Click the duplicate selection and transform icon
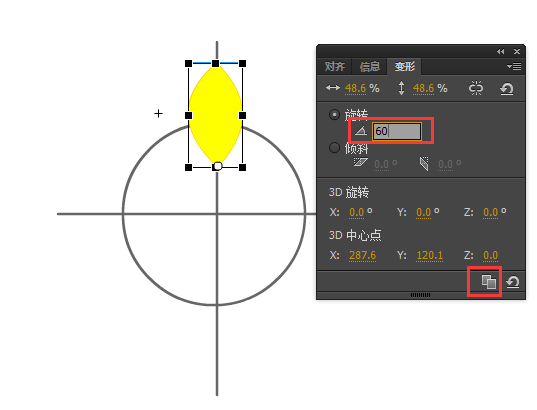 coord(489,282)
